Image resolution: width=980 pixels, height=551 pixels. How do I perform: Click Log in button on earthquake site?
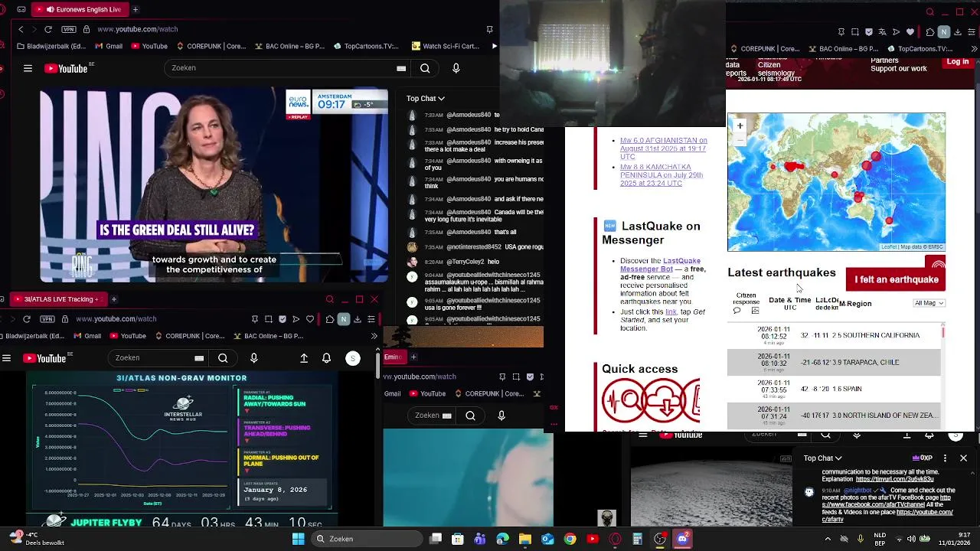coord(958,62)
